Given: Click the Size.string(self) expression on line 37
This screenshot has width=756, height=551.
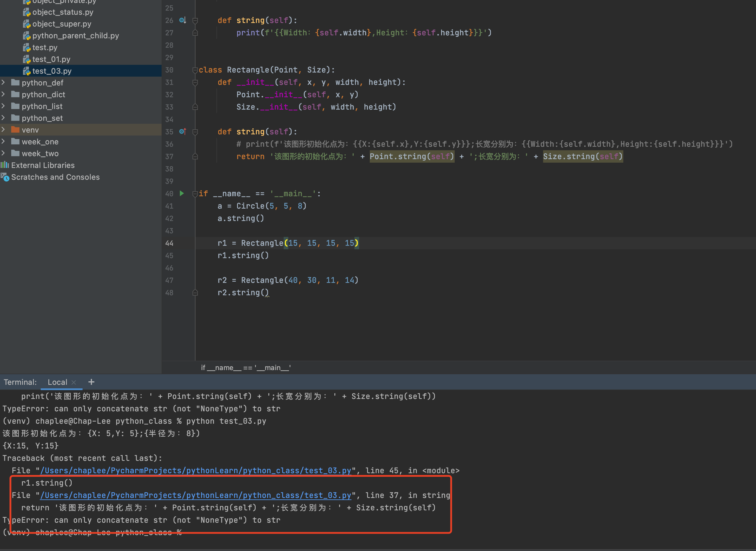Looking at the screenshot, I should tap(583, 156).
